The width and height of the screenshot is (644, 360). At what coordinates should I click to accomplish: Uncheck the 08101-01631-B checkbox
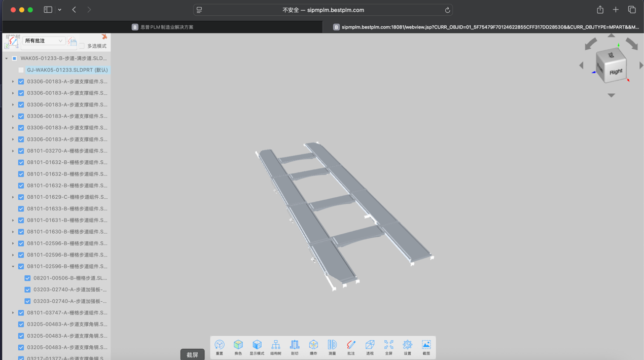click(x=21, y=220)
